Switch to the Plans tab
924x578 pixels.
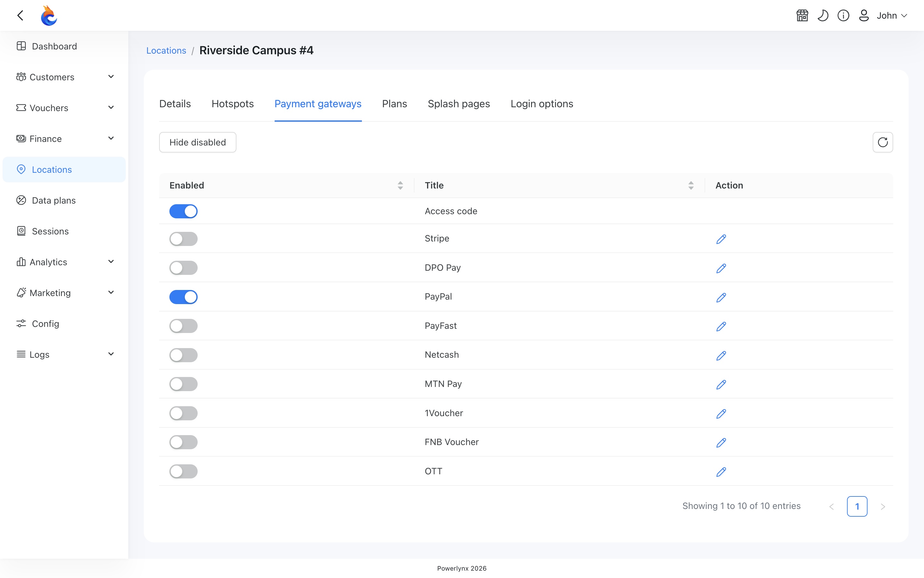[x=394, y=104]
